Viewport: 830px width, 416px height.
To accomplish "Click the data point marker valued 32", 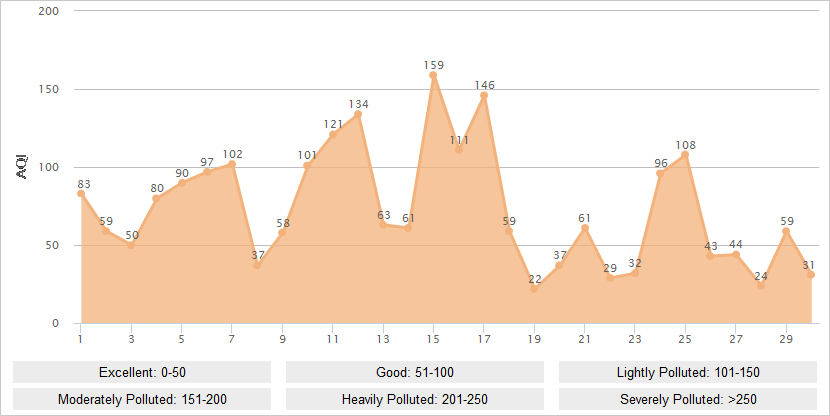I will coord(635,273).
